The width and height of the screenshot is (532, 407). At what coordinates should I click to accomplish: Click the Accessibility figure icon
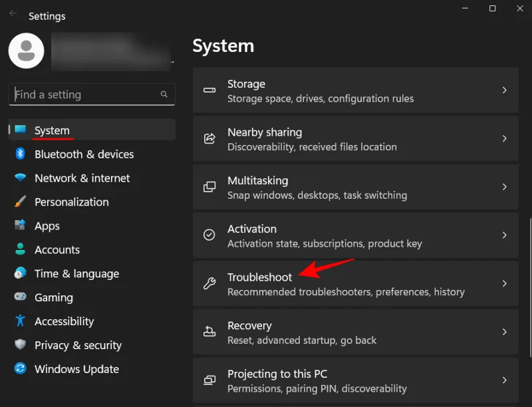[19, 321]
